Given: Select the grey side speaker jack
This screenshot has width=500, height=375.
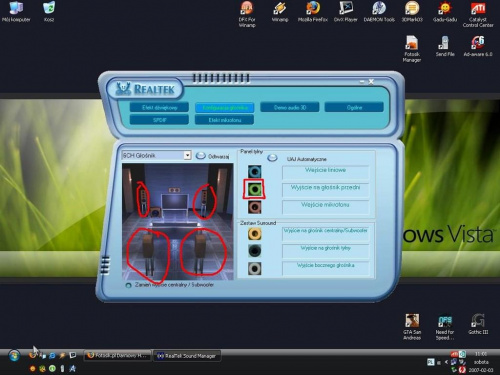Looking at the screenshot, I should (x=255, y=268).
